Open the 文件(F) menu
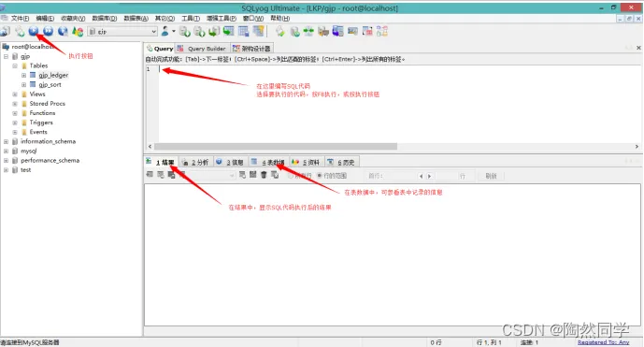644x347 pixels. [x=20, y=18]
